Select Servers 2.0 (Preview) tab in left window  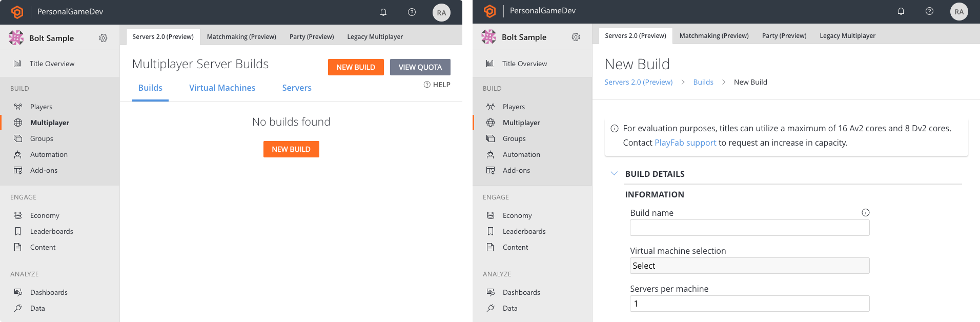coord(163,37)
